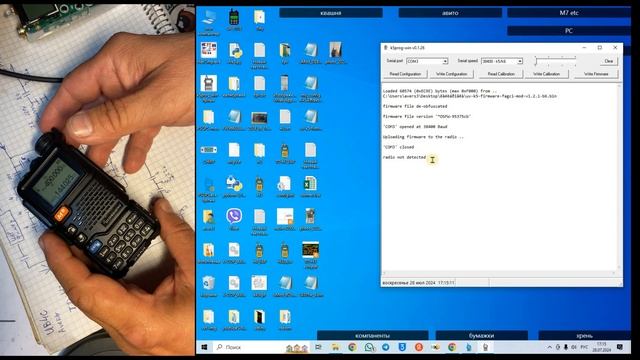Open the notification center icon
The image size is (640, 360).
tap(620, 347)
